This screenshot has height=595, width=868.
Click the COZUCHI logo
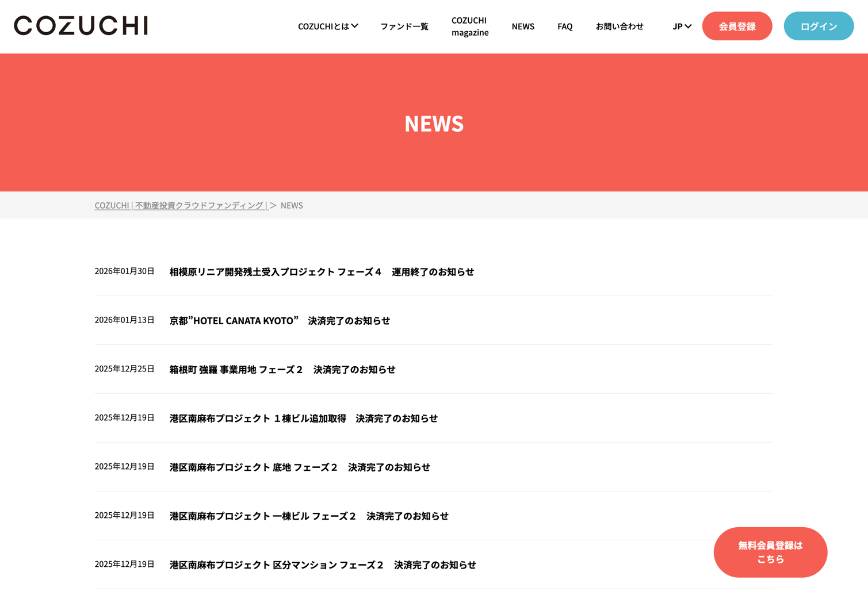[81, 26]
